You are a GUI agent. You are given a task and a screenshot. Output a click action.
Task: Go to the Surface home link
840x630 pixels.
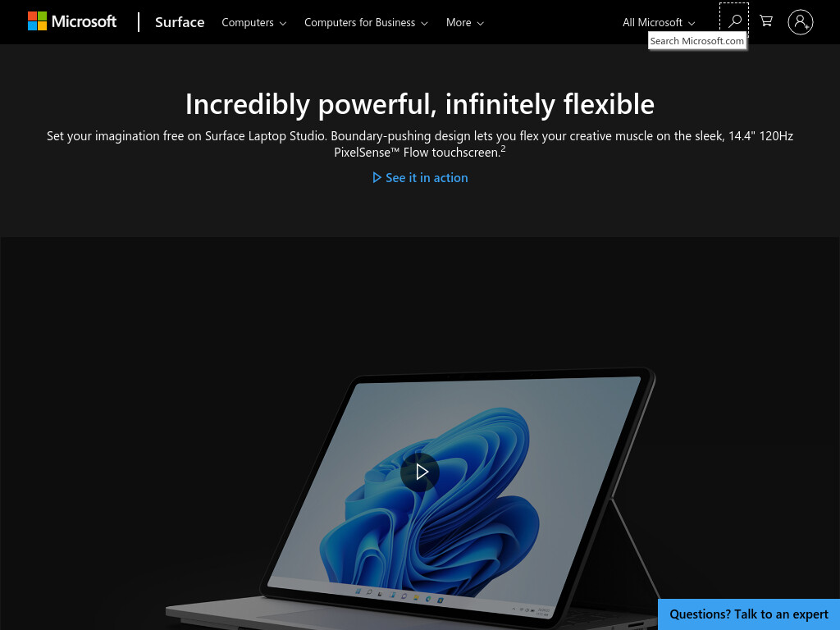[180, 22]
